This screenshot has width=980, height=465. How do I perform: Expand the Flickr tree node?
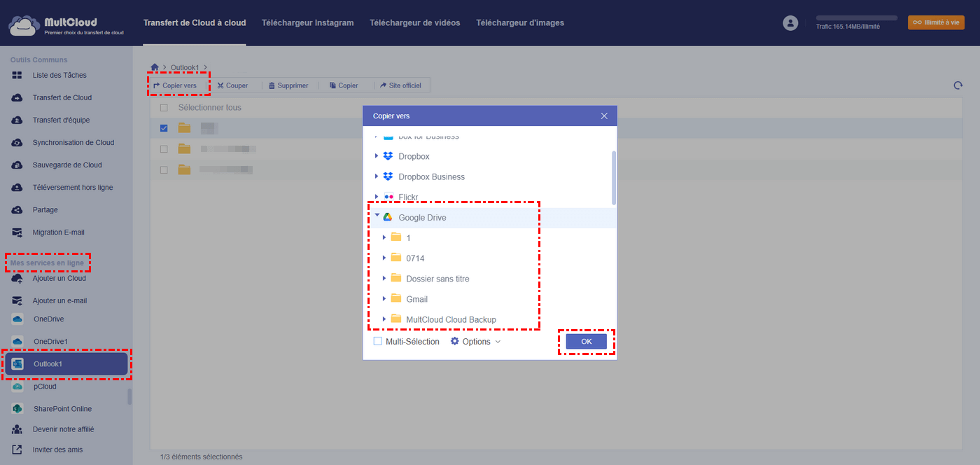click(x=377, y=197)
